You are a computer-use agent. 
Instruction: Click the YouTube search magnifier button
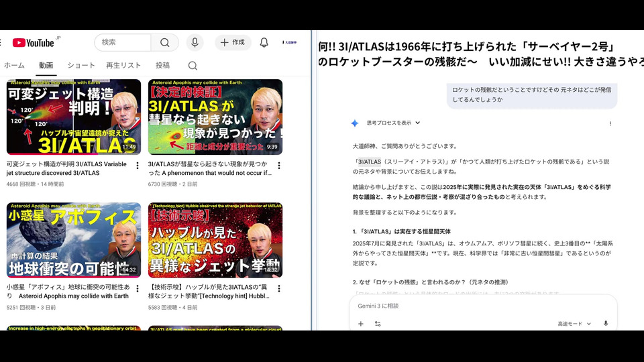click(165, 42)
